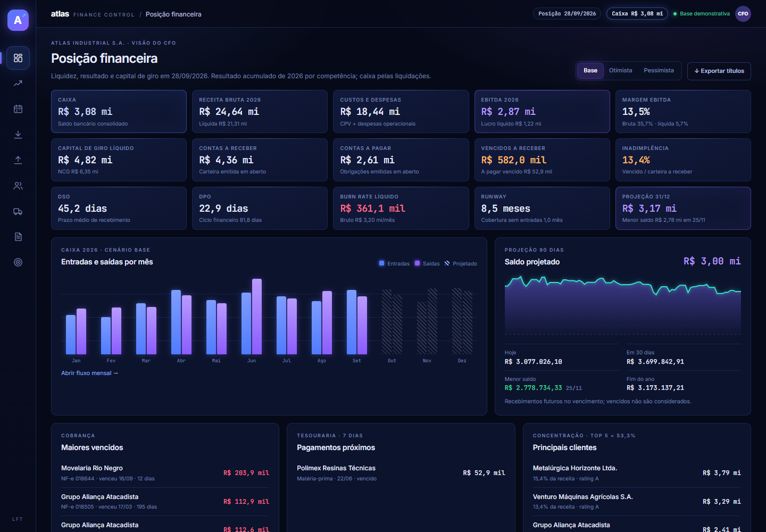Select Grupo Aliança Atacadista NF-e 018505 row
Screen dimensions: 766x532
(x=165, y=502)
